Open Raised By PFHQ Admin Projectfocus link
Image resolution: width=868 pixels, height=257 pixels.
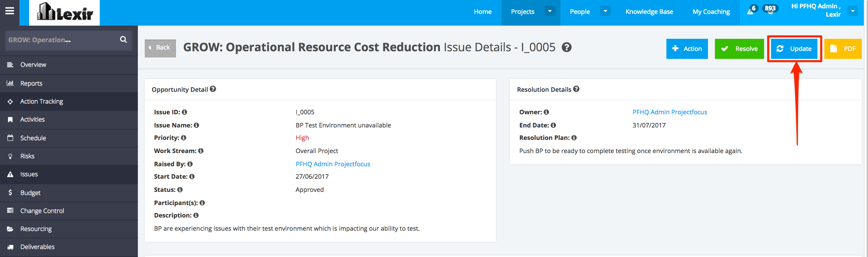coord(333,164)
